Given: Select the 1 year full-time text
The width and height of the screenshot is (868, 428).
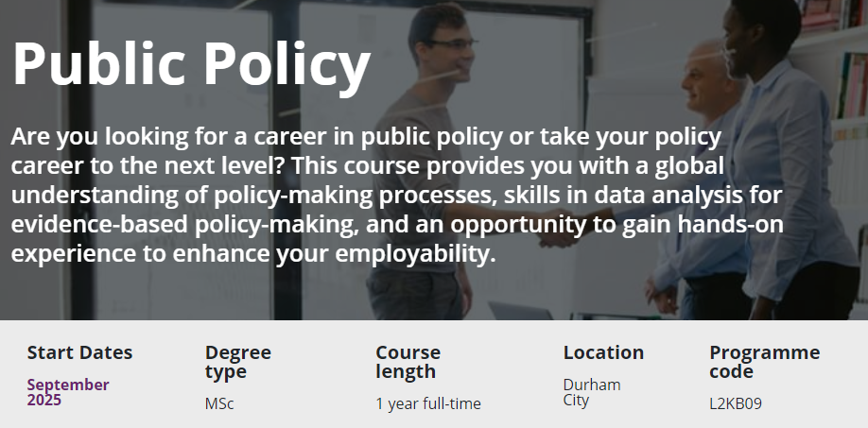Looking at the screenshot, I should (x=428, y=403).
